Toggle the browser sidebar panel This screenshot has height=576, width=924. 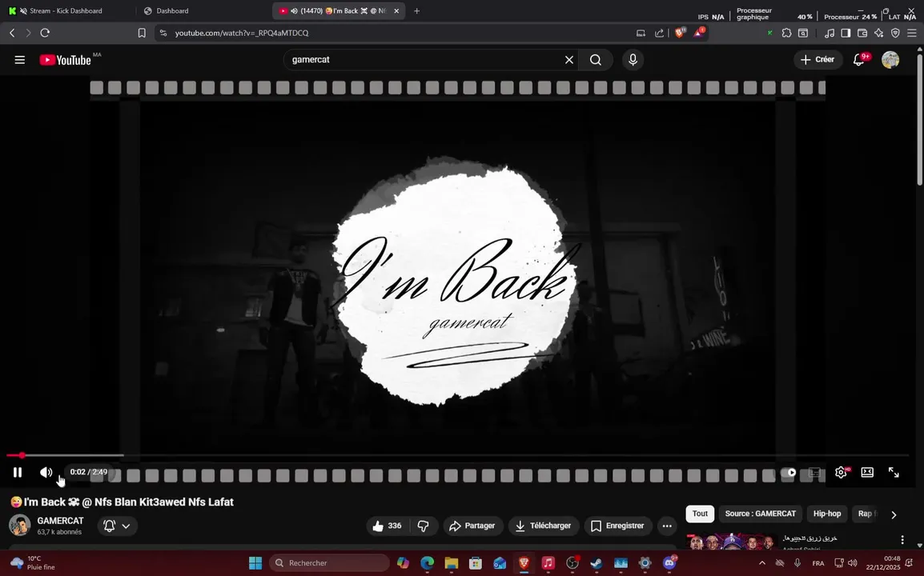pos(846,33)
